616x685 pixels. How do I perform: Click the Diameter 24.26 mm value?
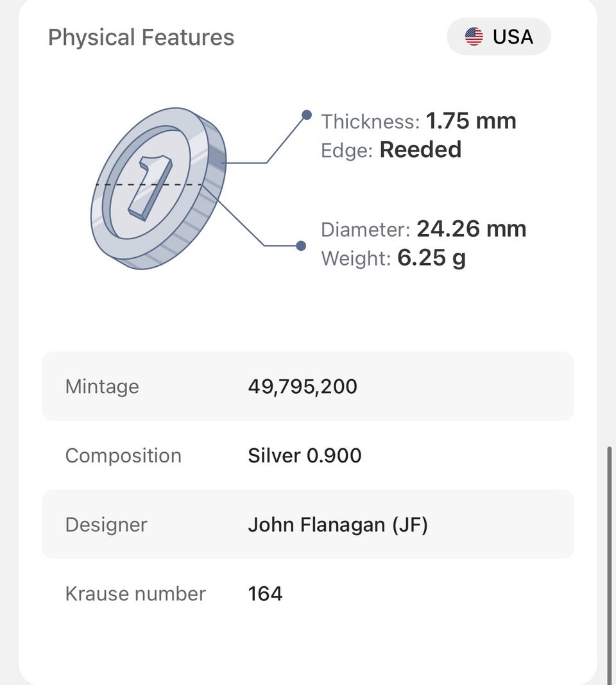(x=471, y=229)
